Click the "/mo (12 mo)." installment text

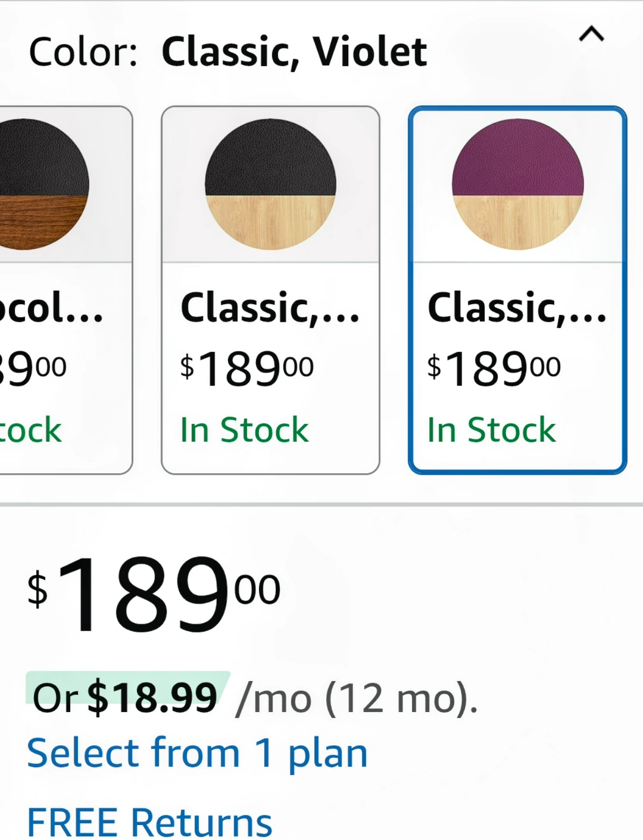click(356, 698)
